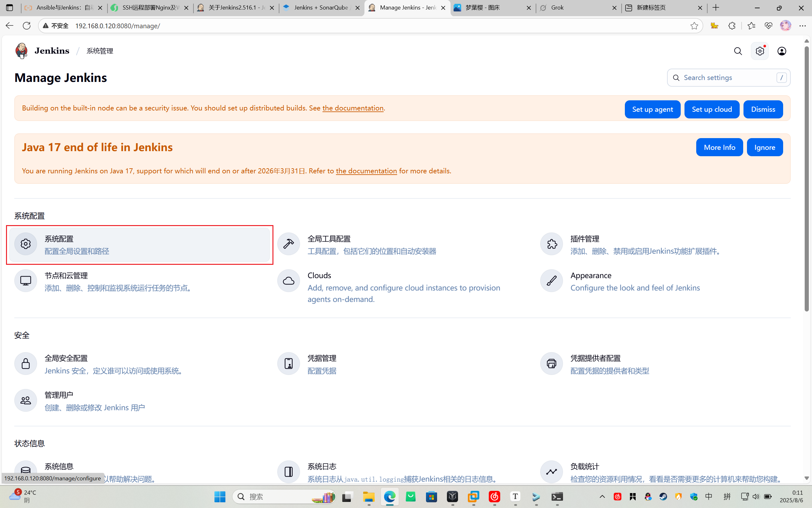Open Clouds cloud icon
Image resolution: width=812 pixels, height=508 pixels.
point(289,281)
